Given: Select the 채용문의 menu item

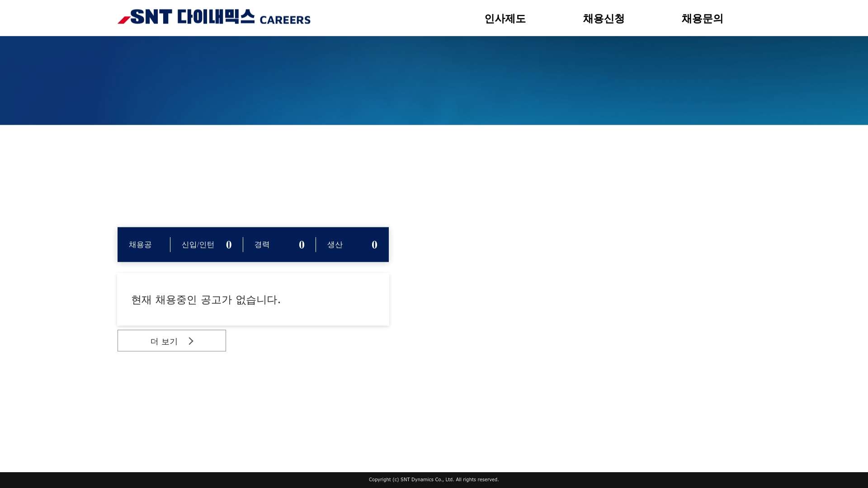Looking at the screenshot, I should 702,19.
